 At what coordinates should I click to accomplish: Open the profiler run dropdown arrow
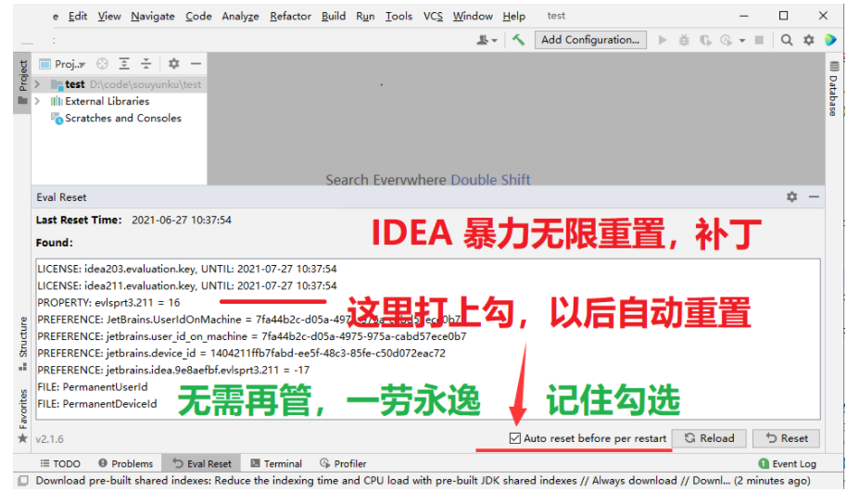click(x=742, y=41)
